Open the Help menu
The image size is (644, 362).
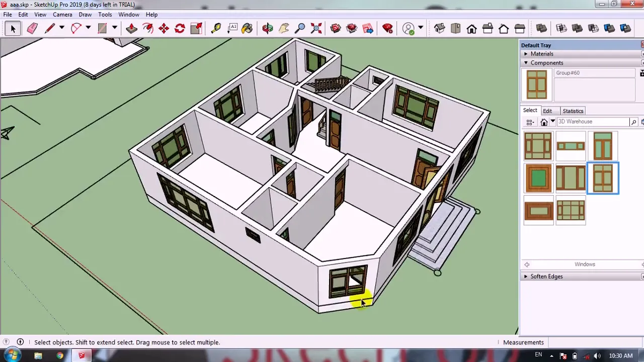click(151, 15)
